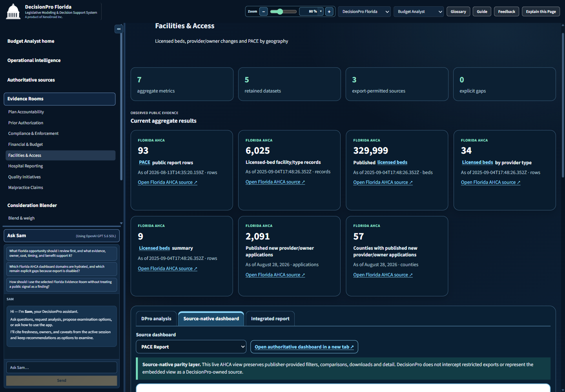Open Consideration Blender section

[x=32, y=205]
